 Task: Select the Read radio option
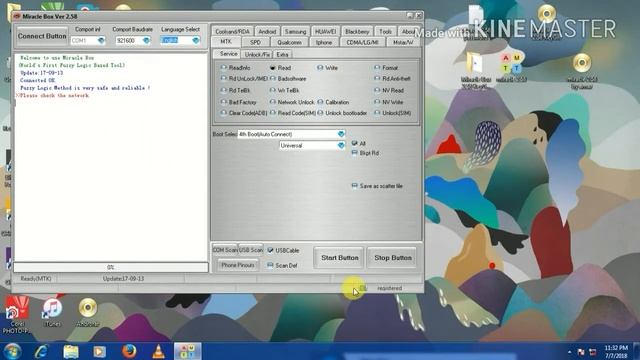tap(273, 68)
